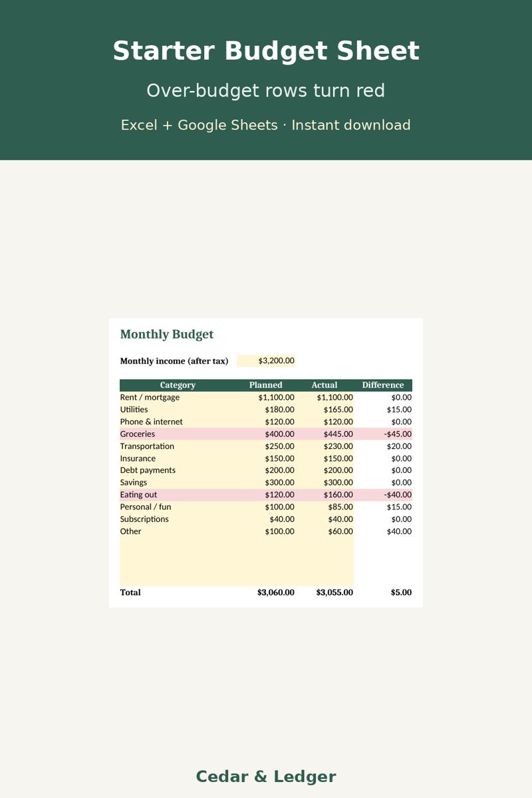Click the Planned column header

266,385
